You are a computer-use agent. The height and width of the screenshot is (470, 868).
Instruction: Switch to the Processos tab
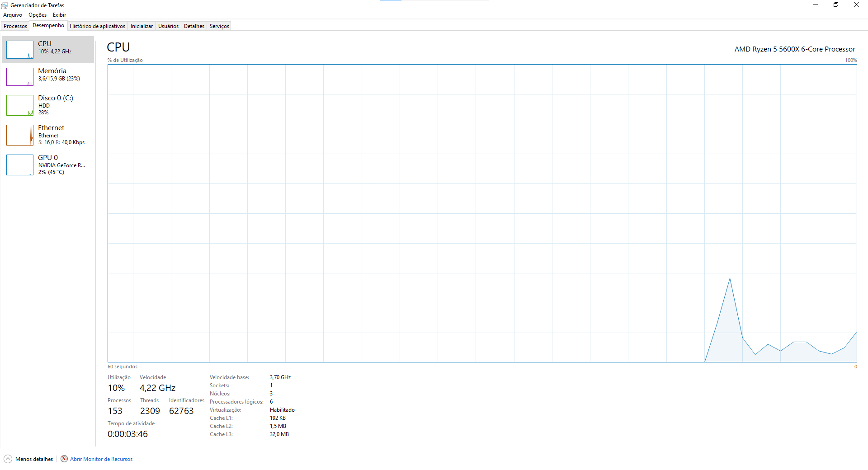pos(15,26)
